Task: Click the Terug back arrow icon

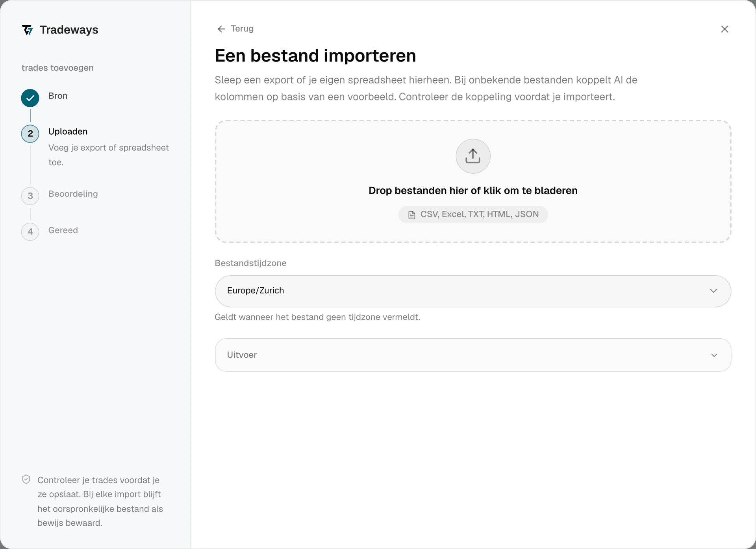Action: [x=221, y=29]
